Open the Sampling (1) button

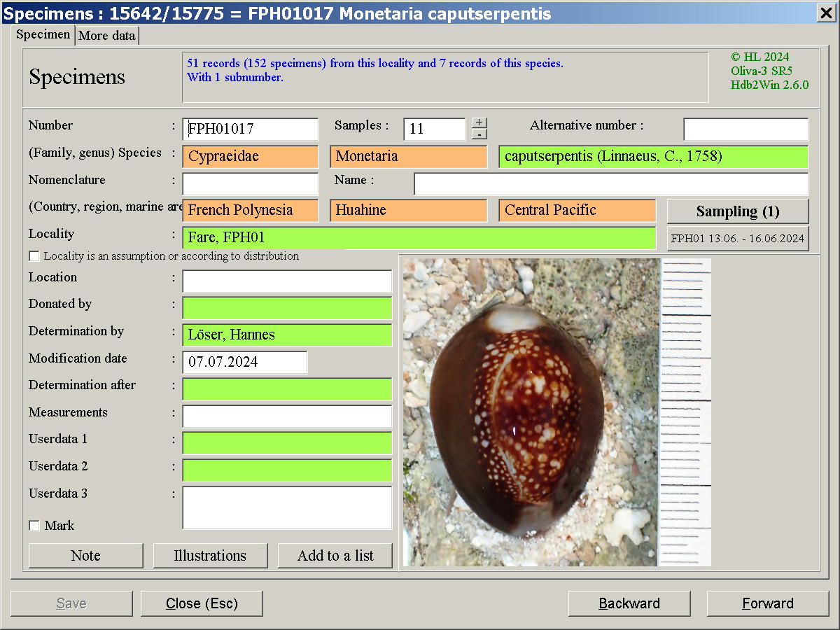pyautogui.click(x=737, y=211)
